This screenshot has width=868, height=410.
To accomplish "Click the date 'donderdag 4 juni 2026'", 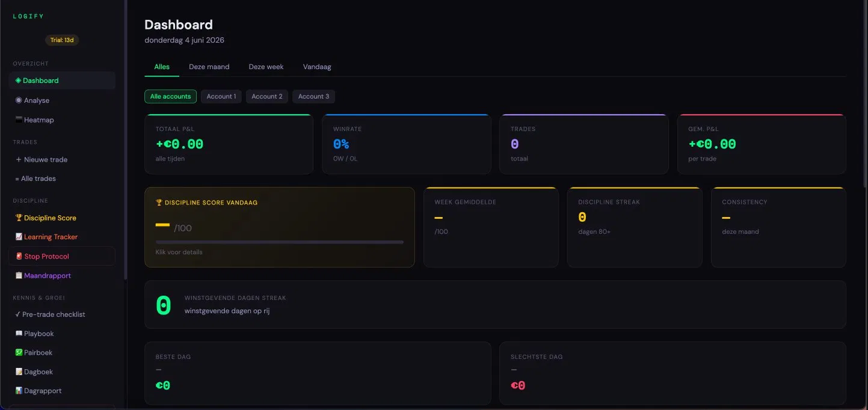I will click(x=184, y=40).
